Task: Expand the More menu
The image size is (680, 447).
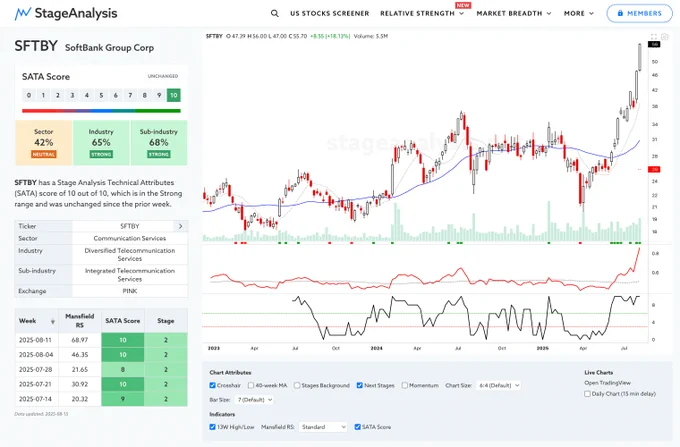Action: (579, 13)
